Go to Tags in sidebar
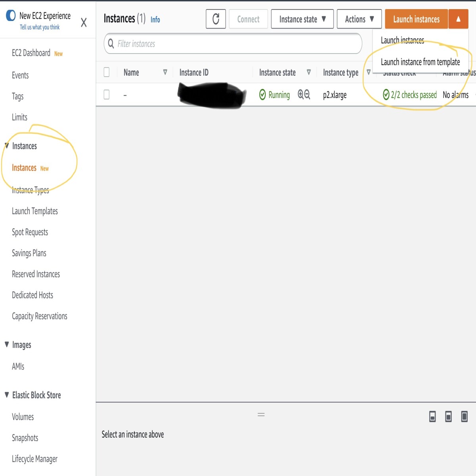The height and width of the screenshot is (476, 476). tap(17, 96)
